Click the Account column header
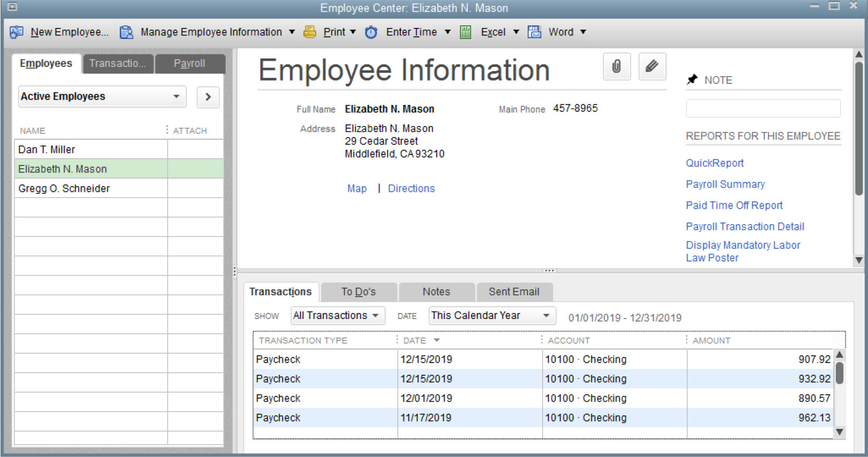Viewport: 868px width, 457px height. (569, 341)
